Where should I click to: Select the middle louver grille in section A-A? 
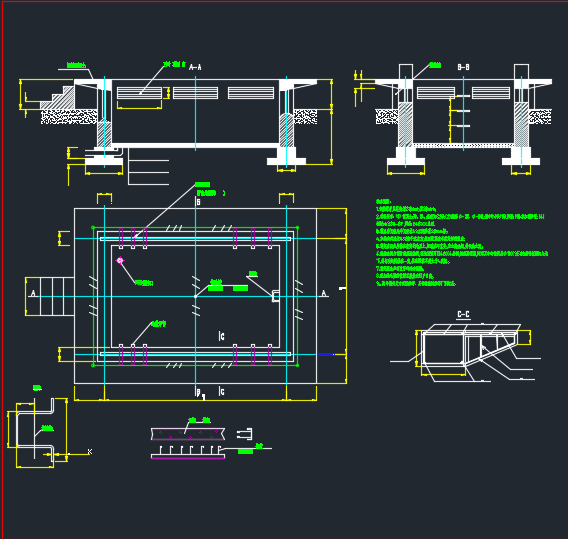196,93
